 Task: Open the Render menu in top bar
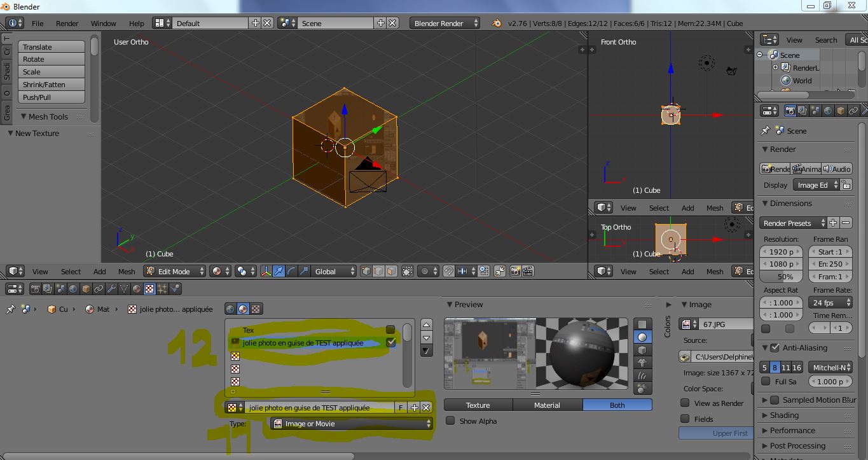click(x=67, y=24)
